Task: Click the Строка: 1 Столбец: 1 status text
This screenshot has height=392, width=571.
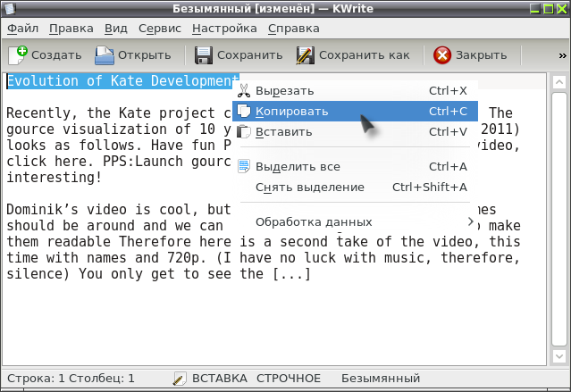Action: [x=71, y=379]
